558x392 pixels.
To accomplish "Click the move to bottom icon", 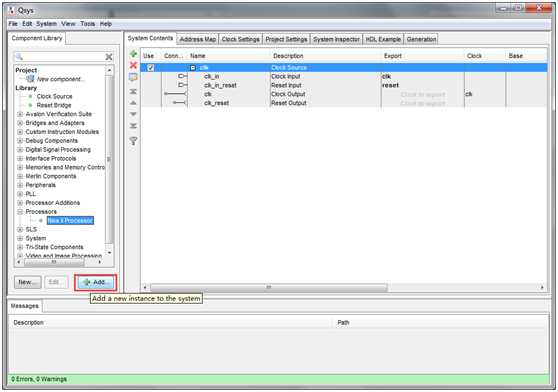I will 133,126.
